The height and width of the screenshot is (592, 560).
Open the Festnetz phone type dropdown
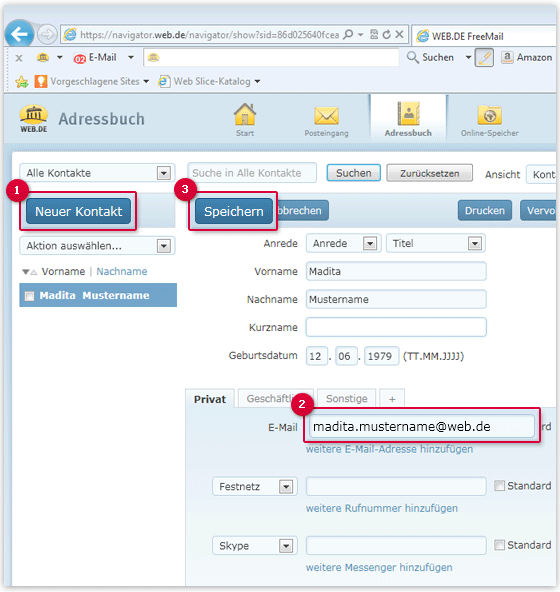[255, 487]
